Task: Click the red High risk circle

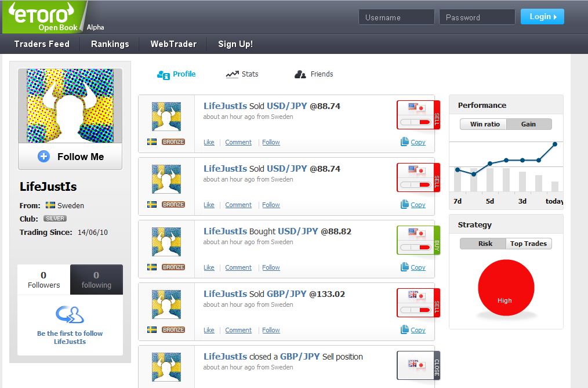Action: (x=506, y=288)
